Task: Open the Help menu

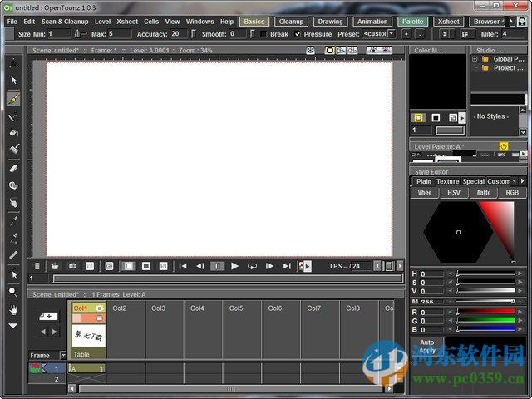Action: click(227, 22)
